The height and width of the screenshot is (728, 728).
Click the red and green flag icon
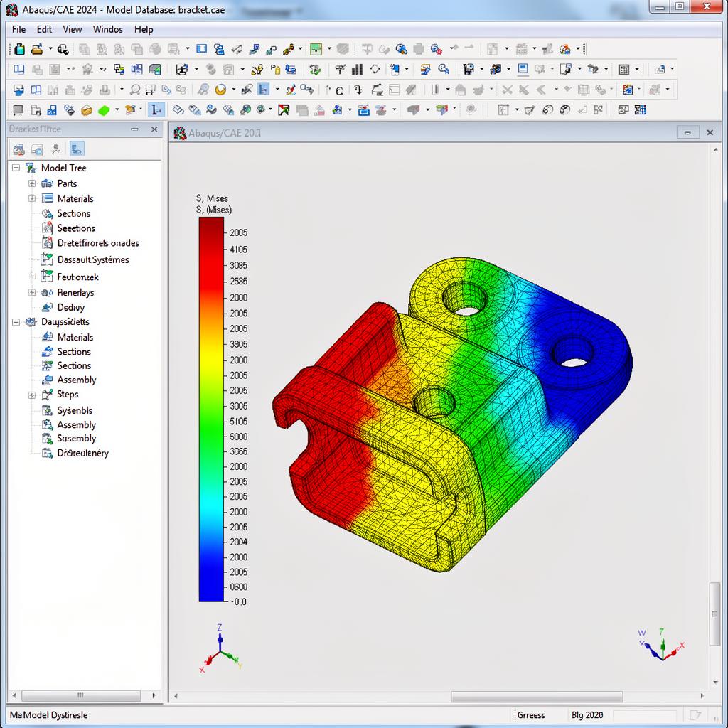[284, 110]
